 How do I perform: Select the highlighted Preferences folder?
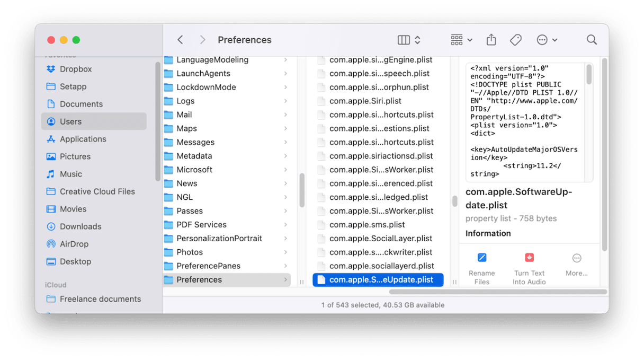227,280
